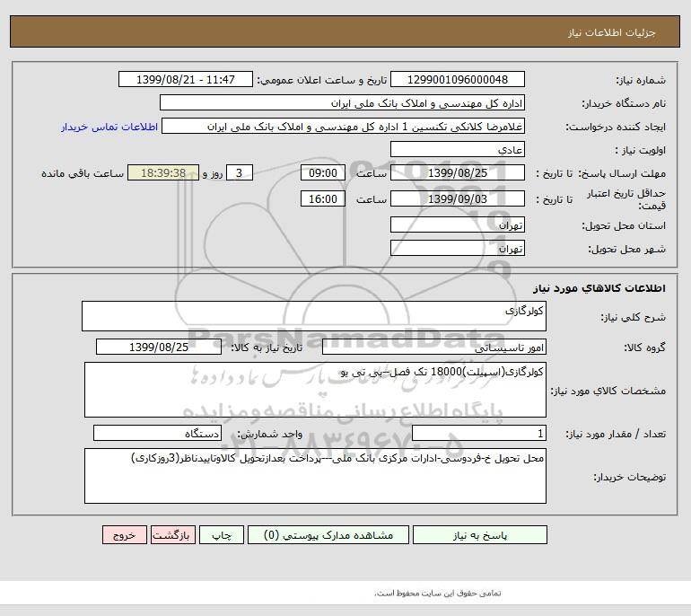Click response deadline date 1399/08/25 in مهلت ارسال پاسخ row
This screenshot has width=691, height=616.
[458, 172]
